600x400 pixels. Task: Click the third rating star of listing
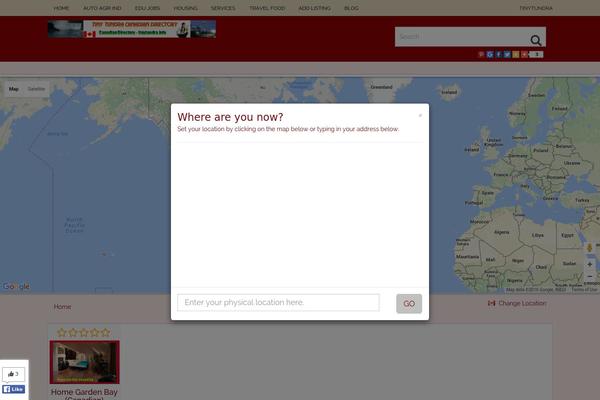tap(84, 332)
